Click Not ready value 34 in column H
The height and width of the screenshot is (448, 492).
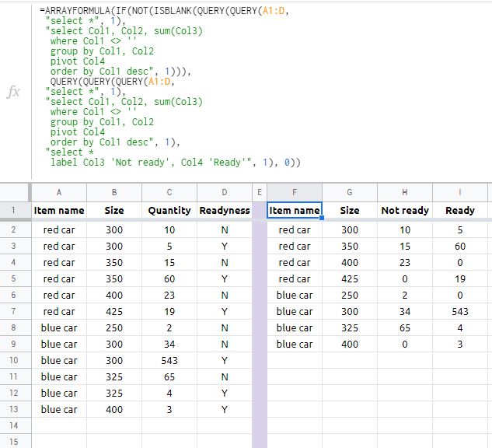pyautogui.click(x=405, y=311)
